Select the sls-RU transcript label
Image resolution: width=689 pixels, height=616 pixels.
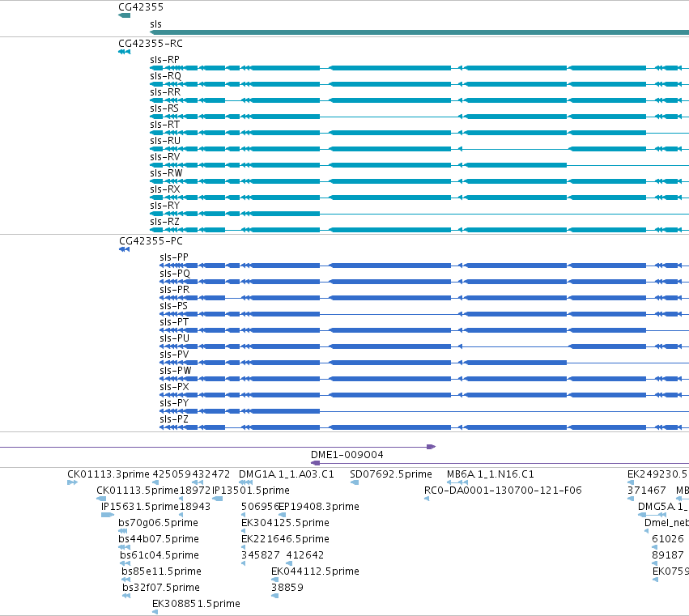pos(165,141)
